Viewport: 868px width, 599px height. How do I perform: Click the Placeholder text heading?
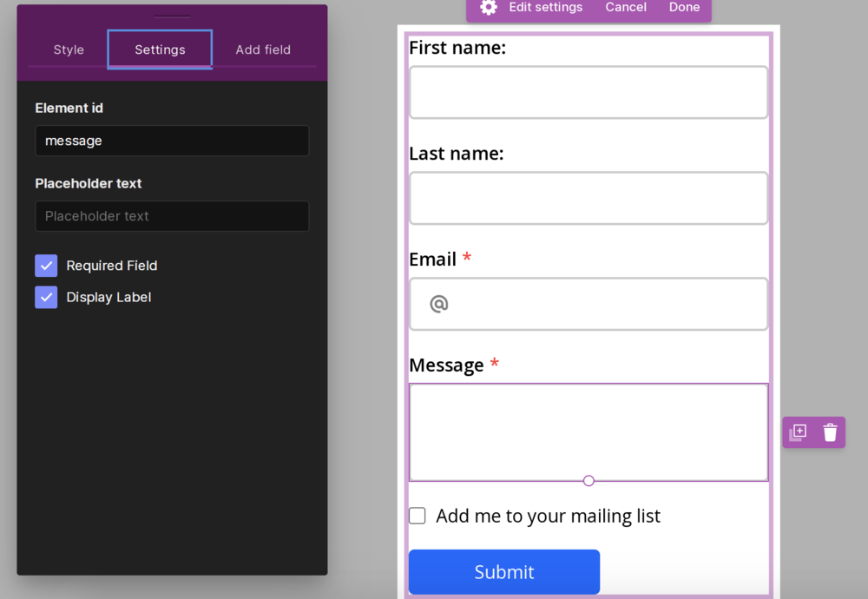(89, 183)
